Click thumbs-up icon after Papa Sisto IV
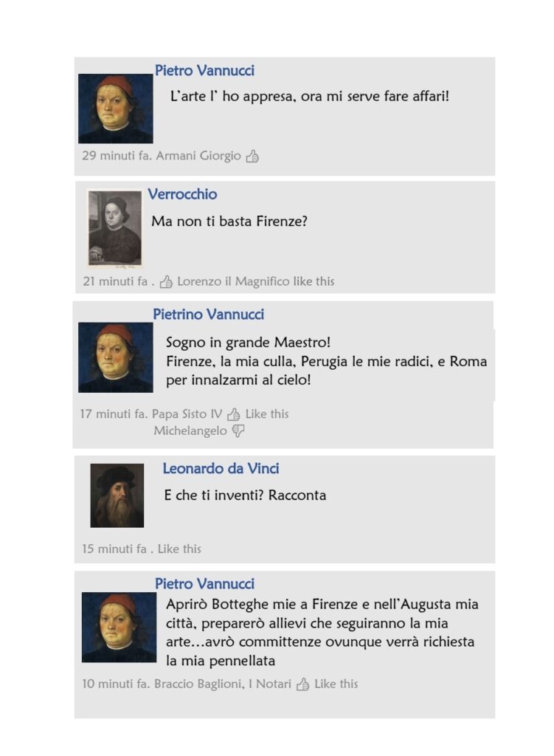Image resolution: width=554 pixels, height=756 pixels. pyautogui.click(x=234, y=413)
